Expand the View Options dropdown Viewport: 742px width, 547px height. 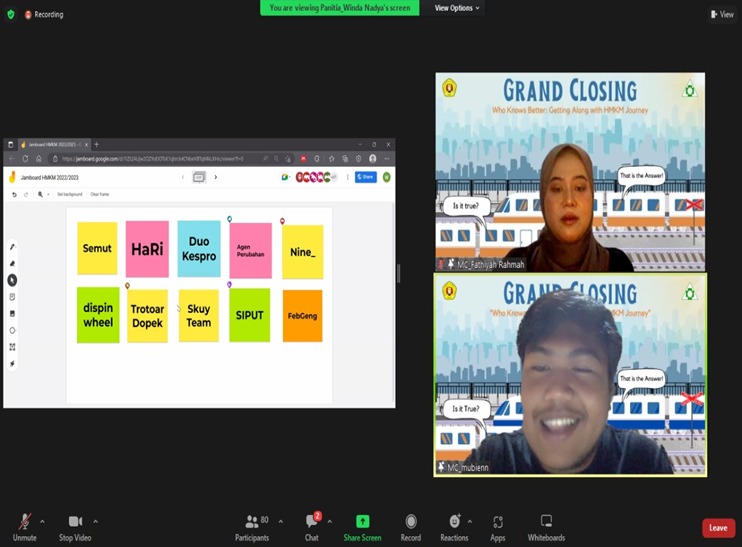pos(457,8)
